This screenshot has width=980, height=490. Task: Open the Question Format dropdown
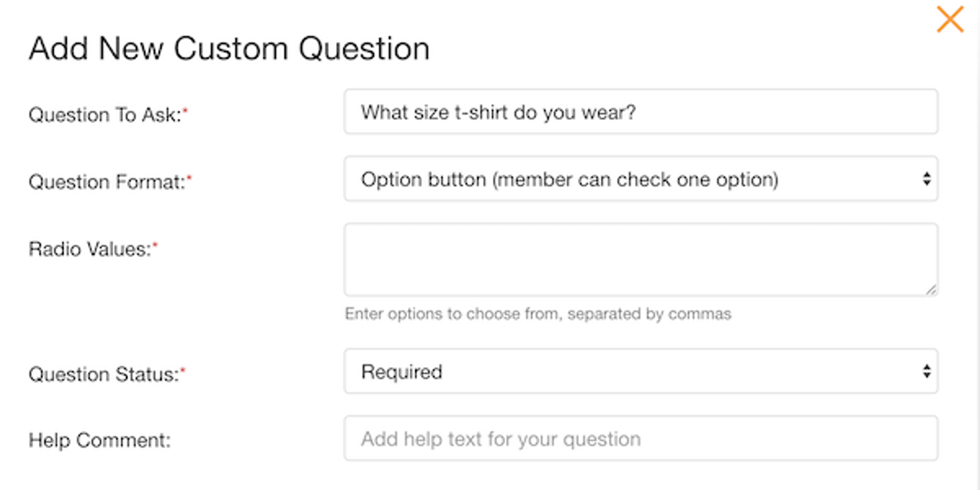pyautogui.click(x=641, y=179)
